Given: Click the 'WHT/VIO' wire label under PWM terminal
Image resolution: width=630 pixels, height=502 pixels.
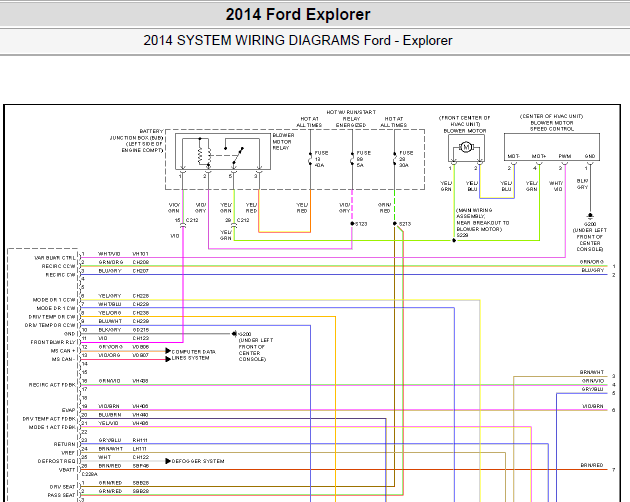Looking at the screenshot, I should tap(556, 186).
